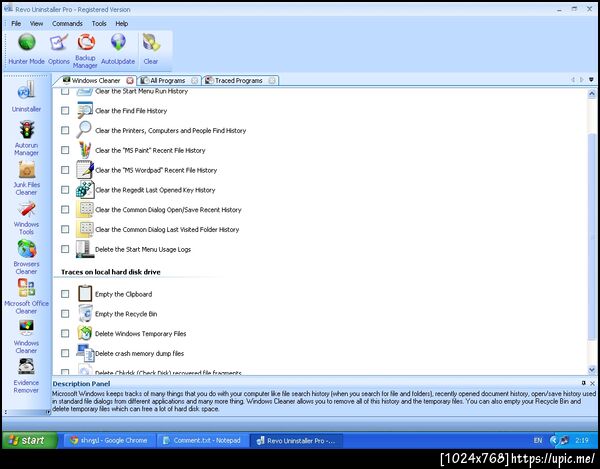This screenshot has width=600, height=469.
Task: Open Junk Files Cleaner in the sidebar
Action: click(26, 178)
